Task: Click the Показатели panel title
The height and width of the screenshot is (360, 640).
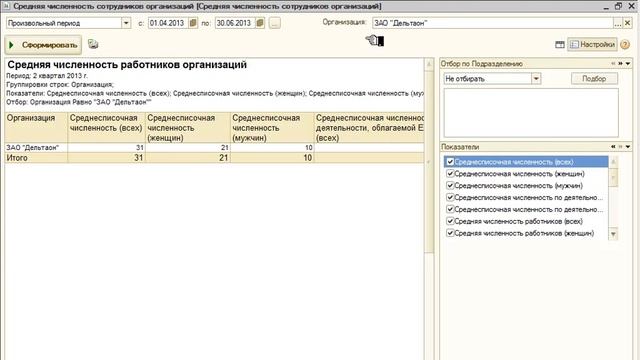Action: (460, 147)
